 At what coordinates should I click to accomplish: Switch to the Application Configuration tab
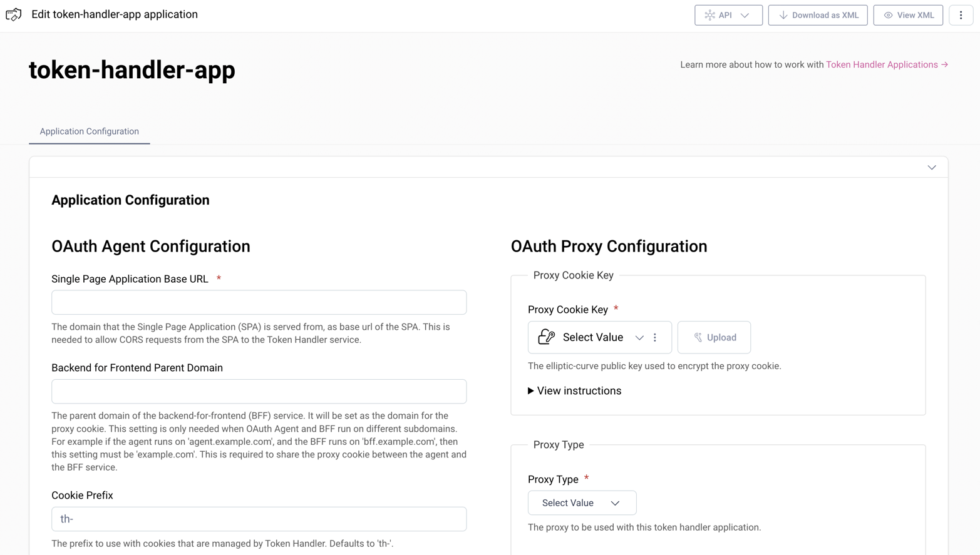point(88,131)
